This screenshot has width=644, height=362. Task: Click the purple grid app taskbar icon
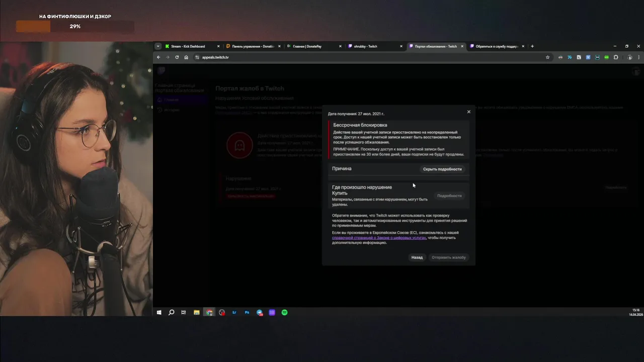point(272,312)
